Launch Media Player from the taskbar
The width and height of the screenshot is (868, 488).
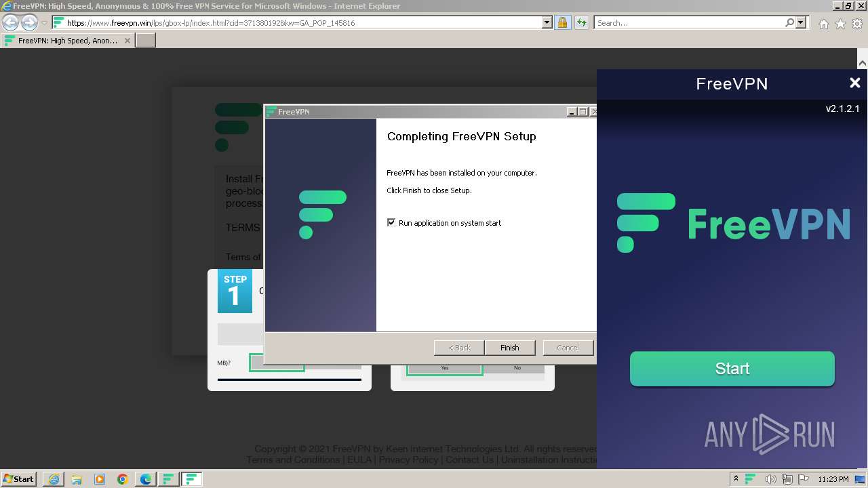click(100, 479)
